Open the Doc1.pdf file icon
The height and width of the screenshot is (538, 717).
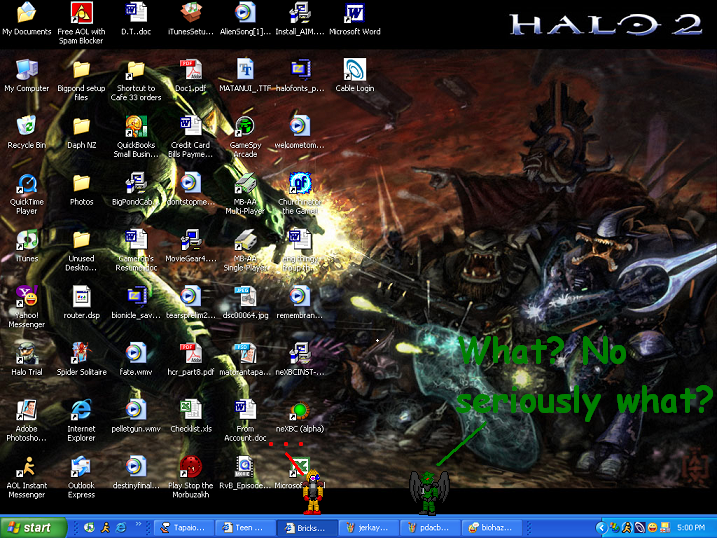click(191, 69)
